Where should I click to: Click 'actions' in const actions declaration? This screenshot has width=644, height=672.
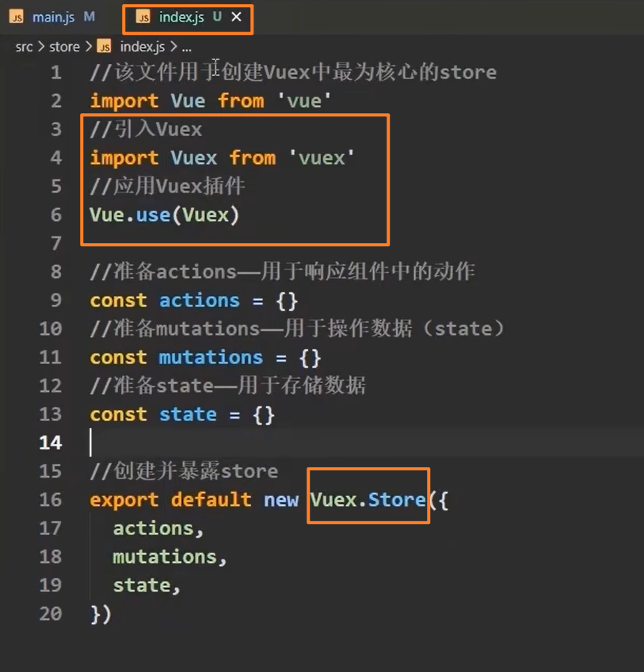(200, 301)
